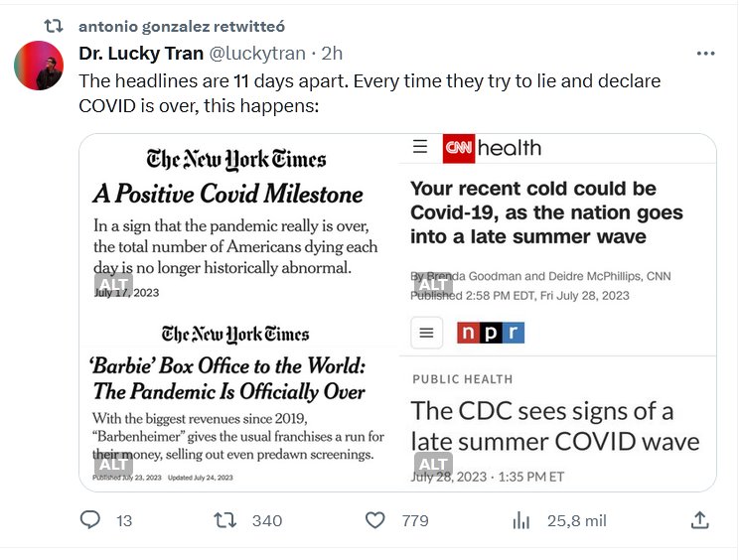Like the tweet with the heart icon
The image size is (741, 560).
pos(374,520)
